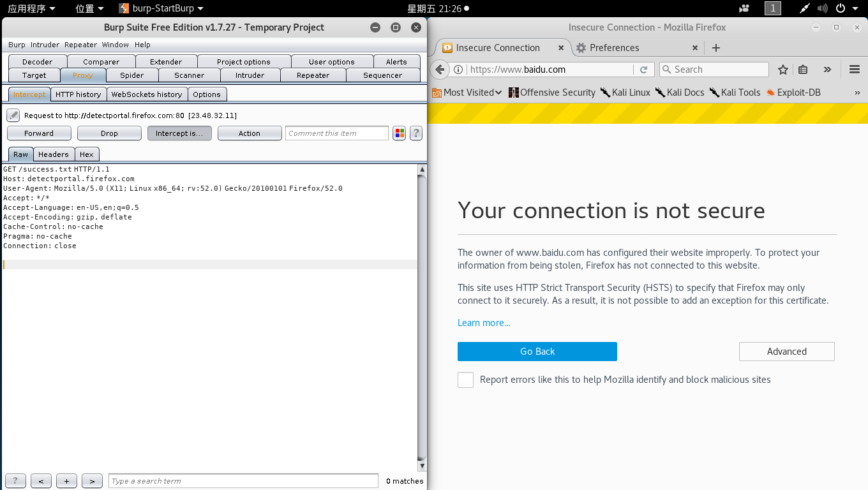Screen dimensions: 868x490
Task: Click the Advanced button
Action: pos(787,352)
